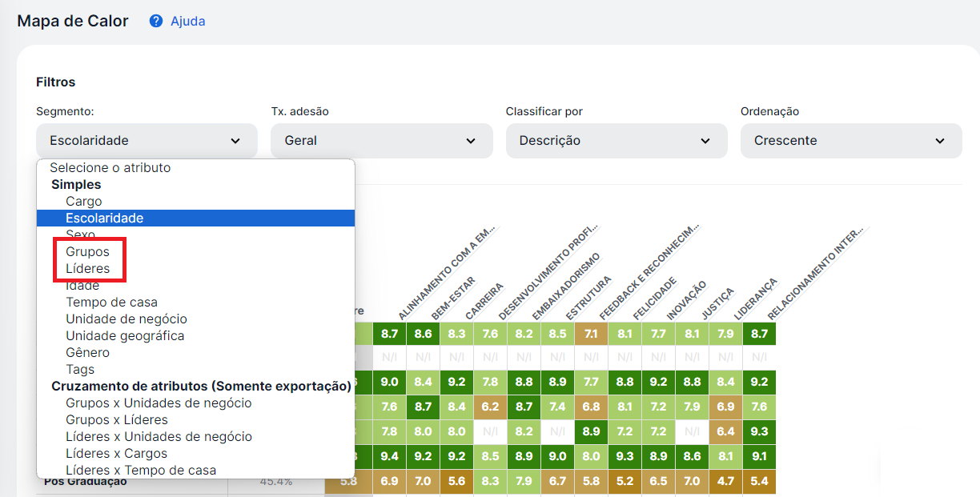Select the highlighted Escolaridade option
The height and width of the screenshot is (497, 980).
195,218
